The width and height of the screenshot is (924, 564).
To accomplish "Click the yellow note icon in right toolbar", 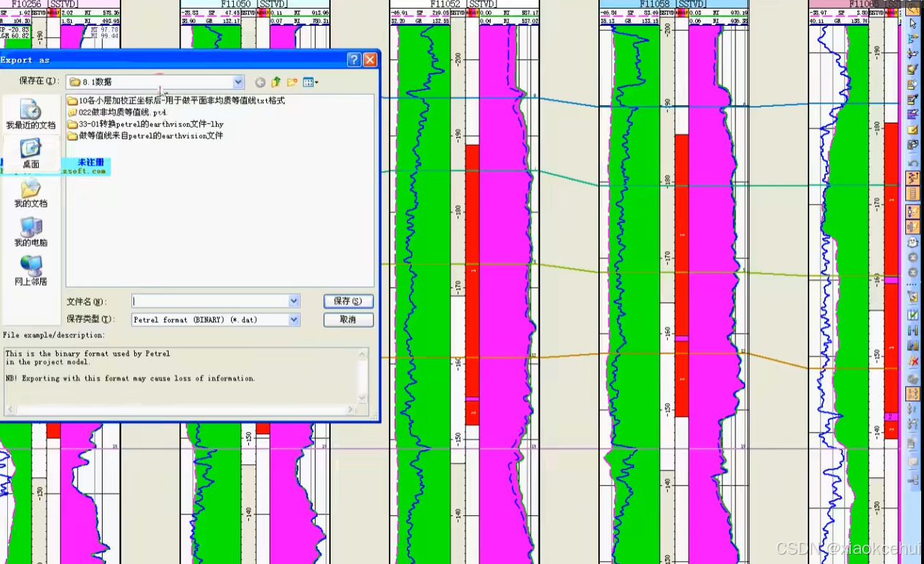I will 913,130.
